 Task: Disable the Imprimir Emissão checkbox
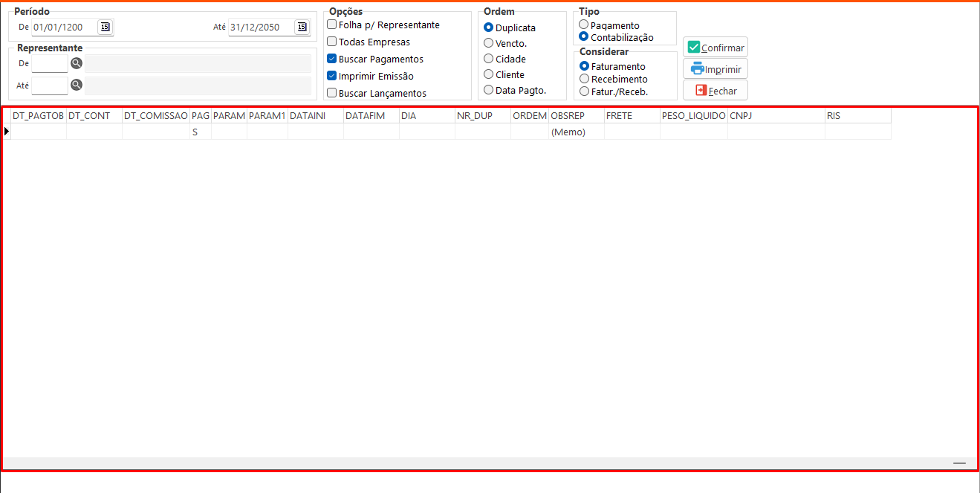tap(332, 76)
